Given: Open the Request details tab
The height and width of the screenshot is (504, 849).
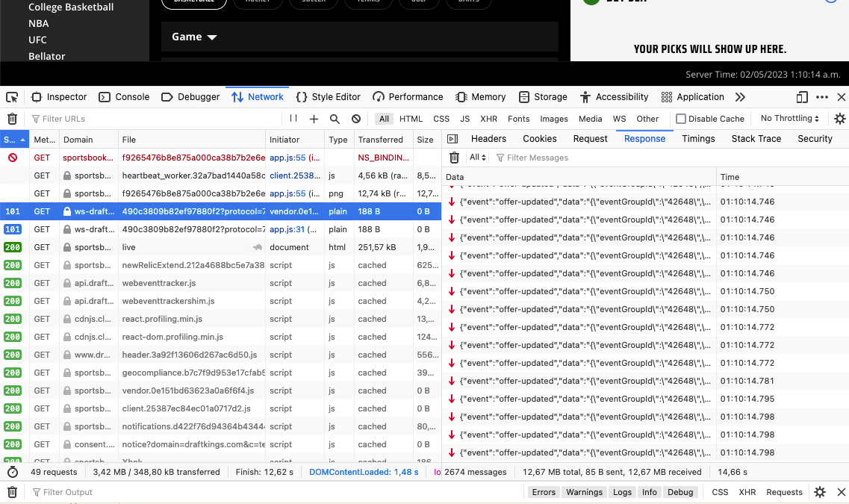Looking at the screenshot, I should [590, 139].
